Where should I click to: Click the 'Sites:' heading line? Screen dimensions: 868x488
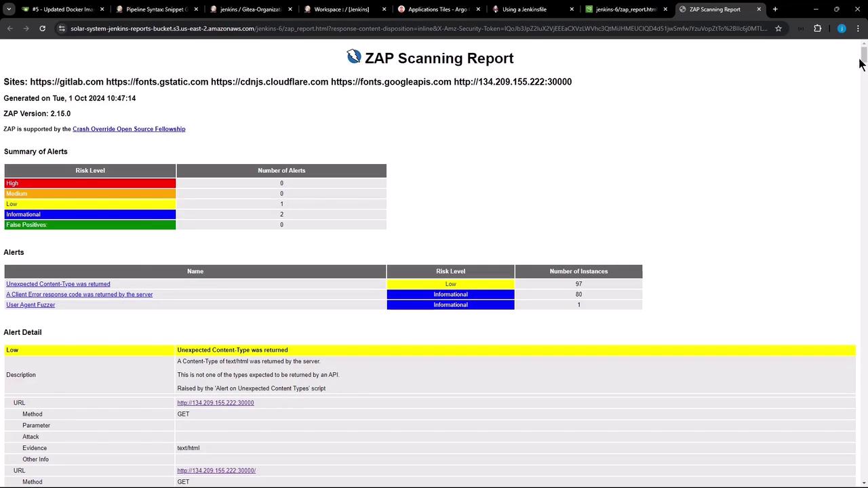pos(288,82)
